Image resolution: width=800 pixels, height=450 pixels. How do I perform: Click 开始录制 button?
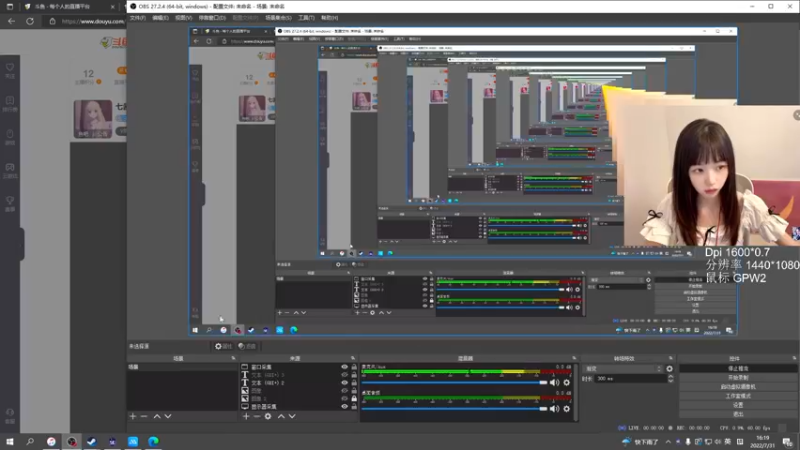pos(738,377)
